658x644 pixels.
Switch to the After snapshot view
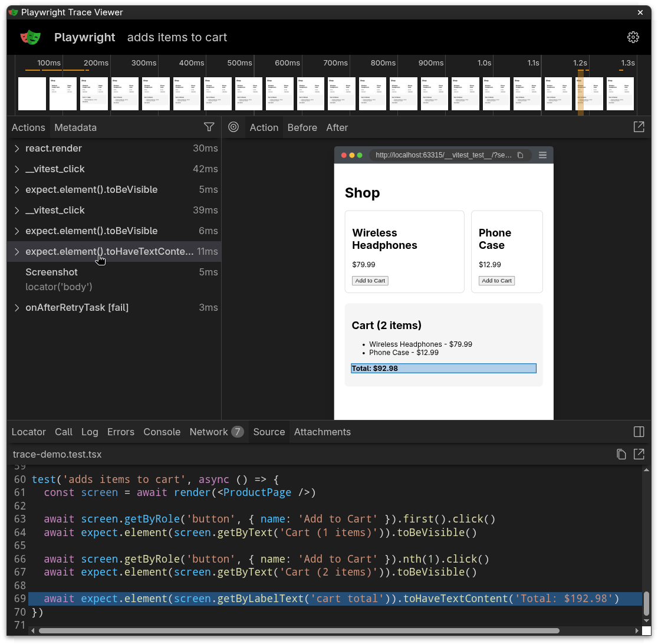point(337,127)
